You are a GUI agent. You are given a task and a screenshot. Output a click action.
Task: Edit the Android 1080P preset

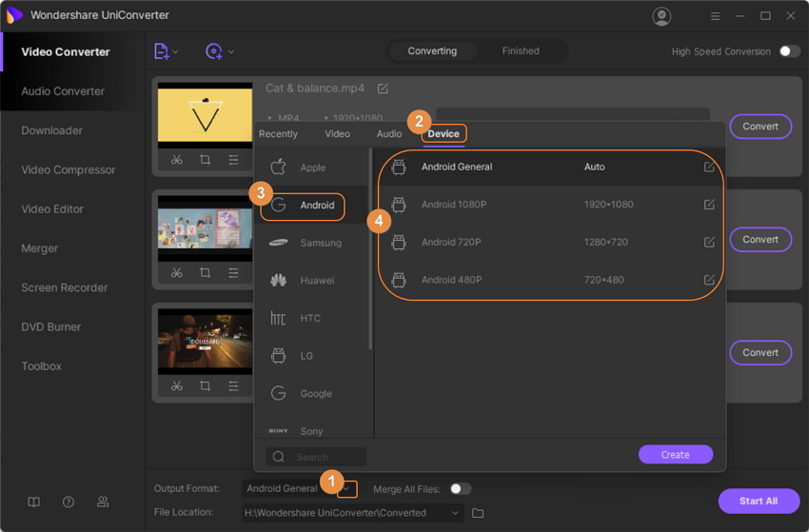tap(709, 205)
